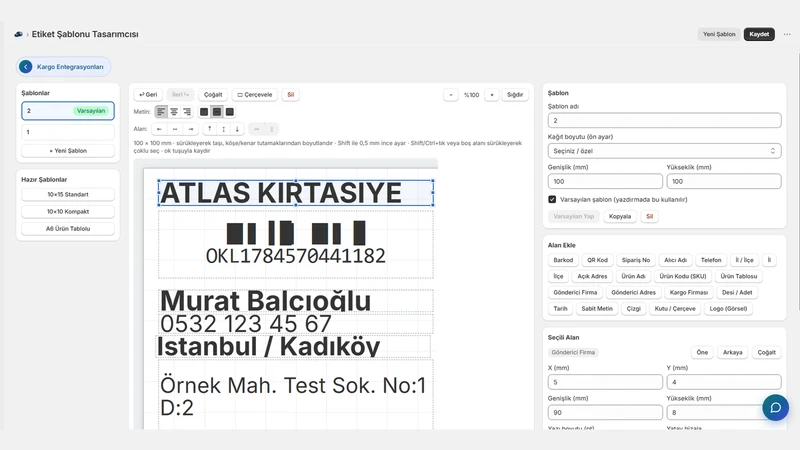Align field to right edge in Alan row

[191, 129]
